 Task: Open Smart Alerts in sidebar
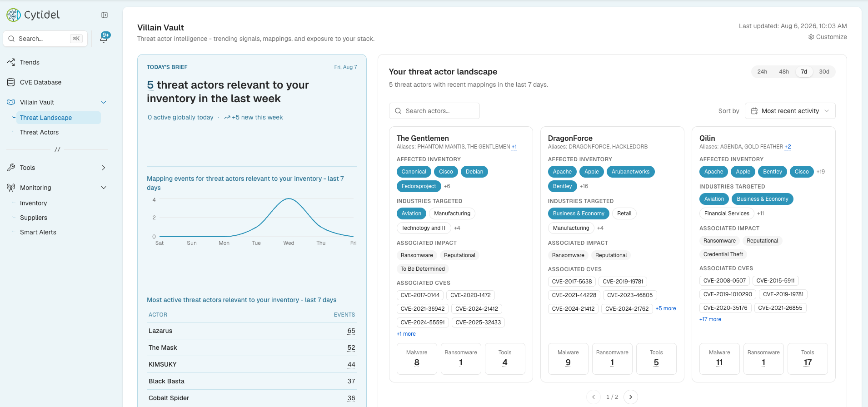pos(38,232)
